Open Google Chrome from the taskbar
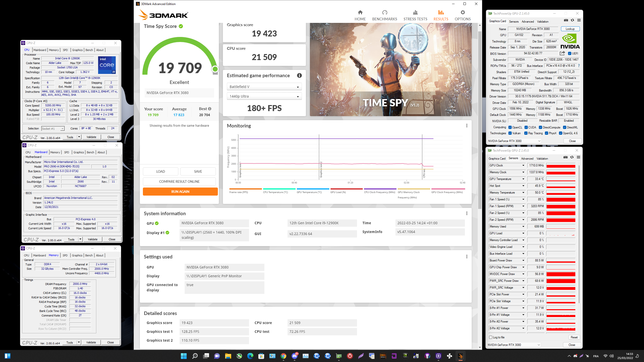This screenshot has height=362, width=644. click(283, 356)
